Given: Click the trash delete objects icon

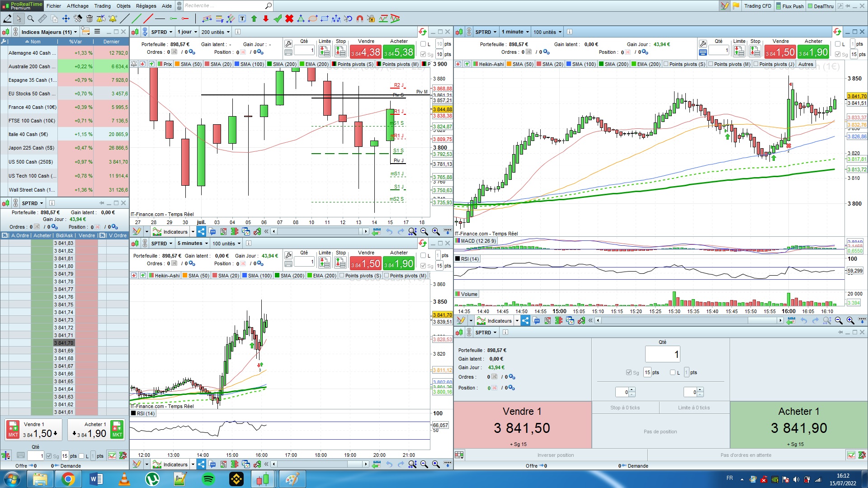Looking at the screenshot, I should (90, 19).
